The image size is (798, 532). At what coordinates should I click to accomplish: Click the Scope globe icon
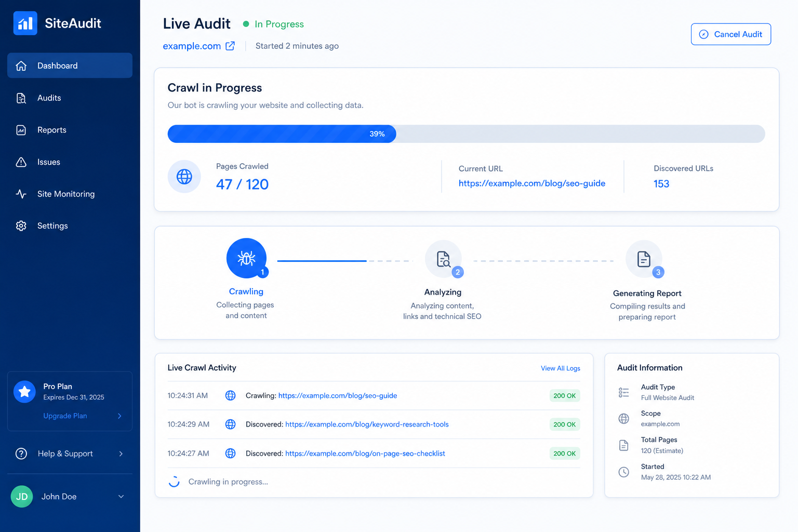(x=624, y=419)
